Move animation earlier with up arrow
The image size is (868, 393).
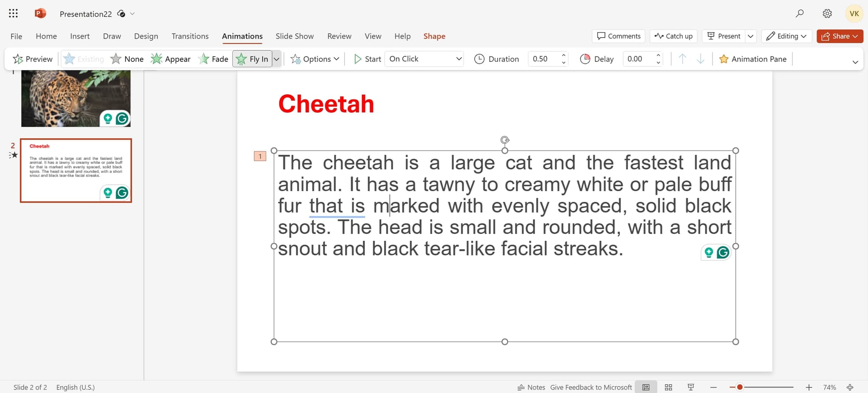pyautogui.click(x=682, y=59)
